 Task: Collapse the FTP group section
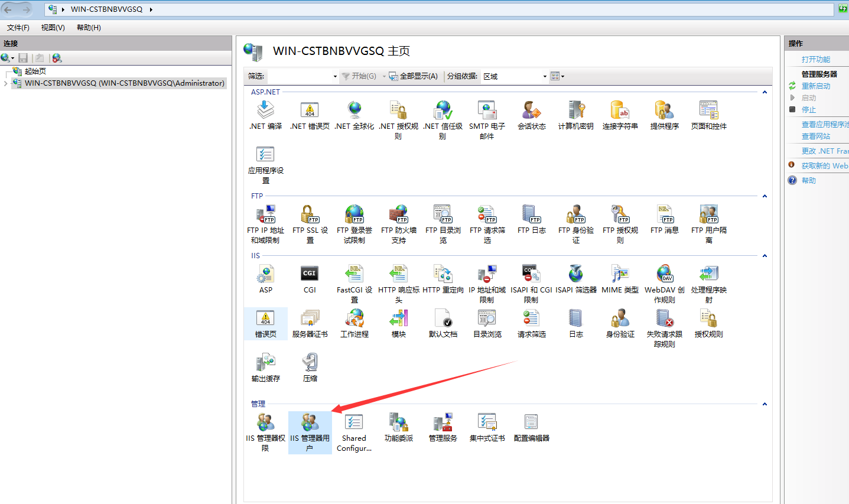pos(765,196)
